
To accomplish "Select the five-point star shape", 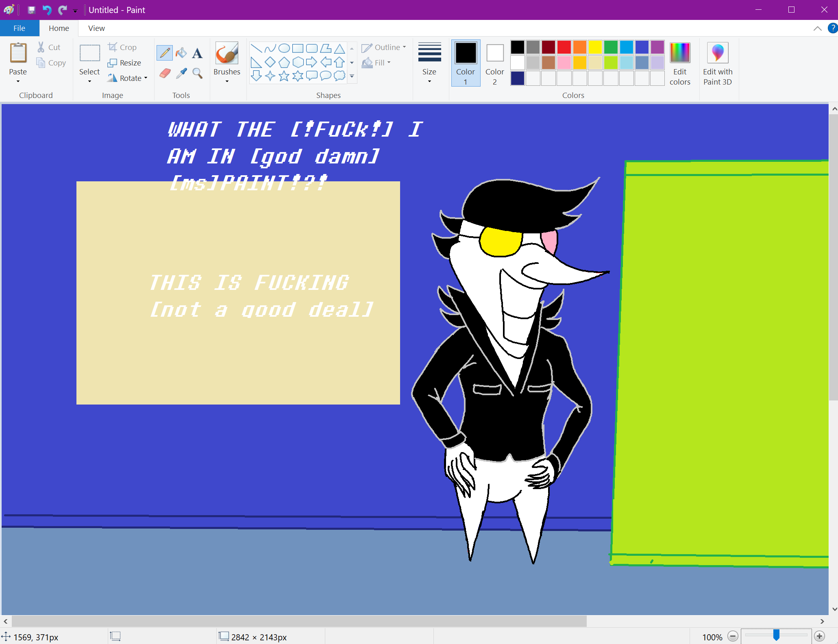I will (x=284, y=76).
